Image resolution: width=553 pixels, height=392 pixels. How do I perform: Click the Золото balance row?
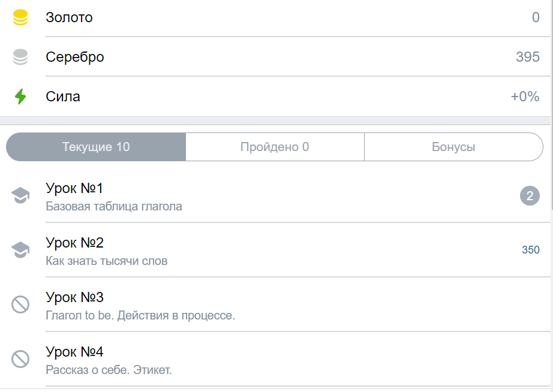coord(275,17)
